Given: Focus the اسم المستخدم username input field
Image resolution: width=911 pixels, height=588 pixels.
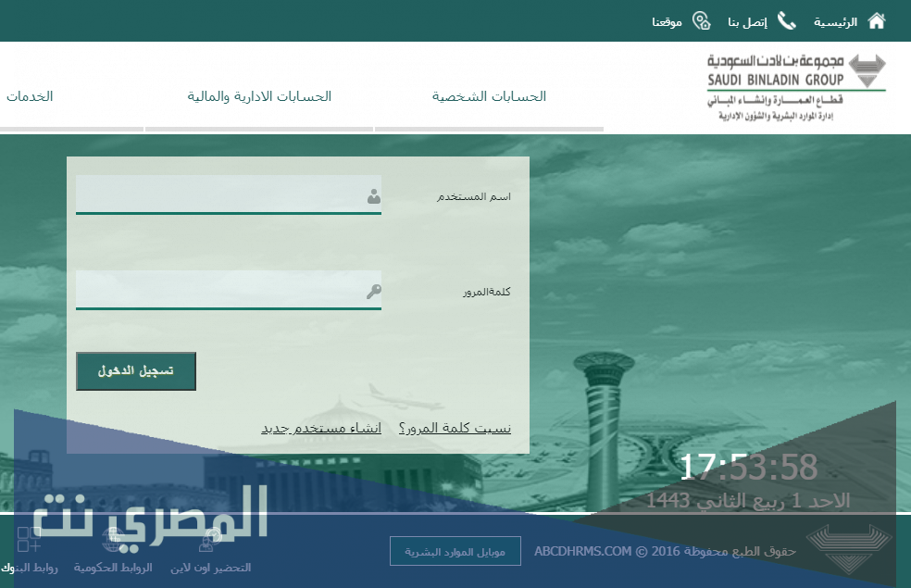Looking at the screenshot, I should (x=220, y=194).
